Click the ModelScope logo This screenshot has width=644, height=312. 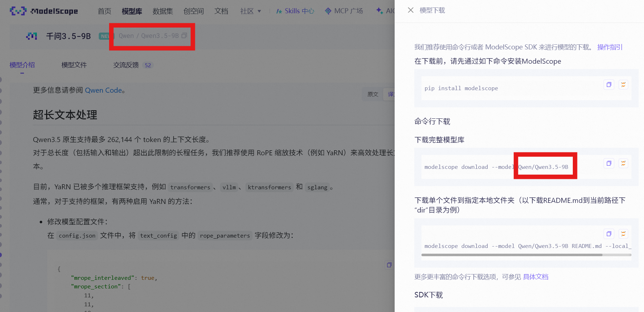[x=44, y=11]
